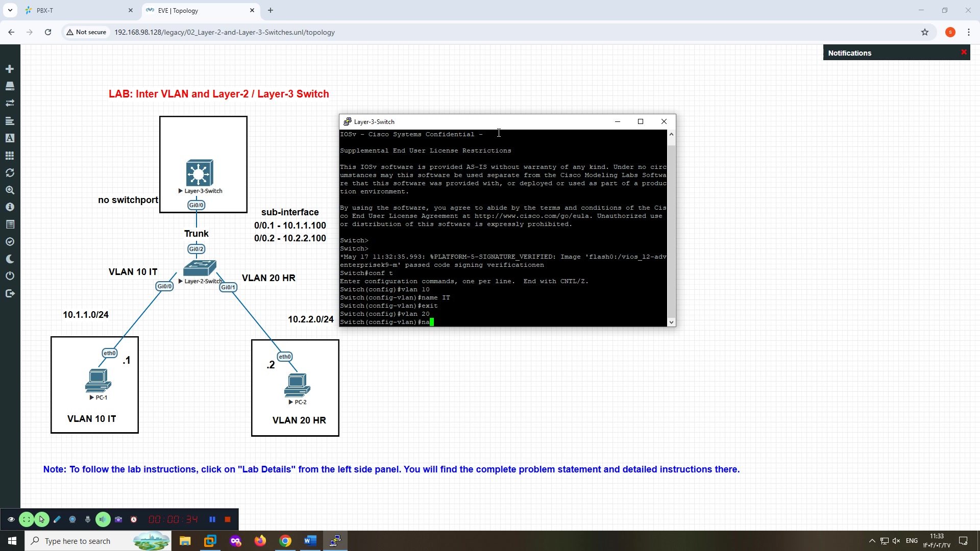Expand hidden icons in system tray

click(871, 540)
